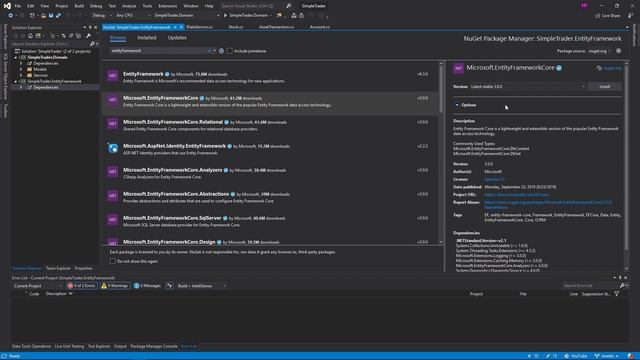
Task: Click the Save All toolbar icon
Action: click(x=58, y=16)
